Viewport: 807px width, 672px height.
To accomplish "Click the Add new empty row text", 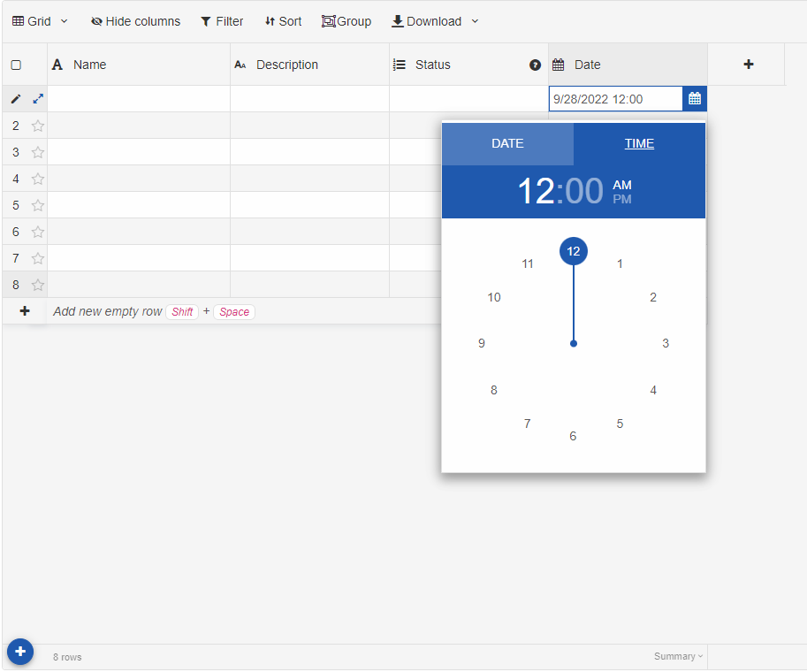I will (108, 311).
